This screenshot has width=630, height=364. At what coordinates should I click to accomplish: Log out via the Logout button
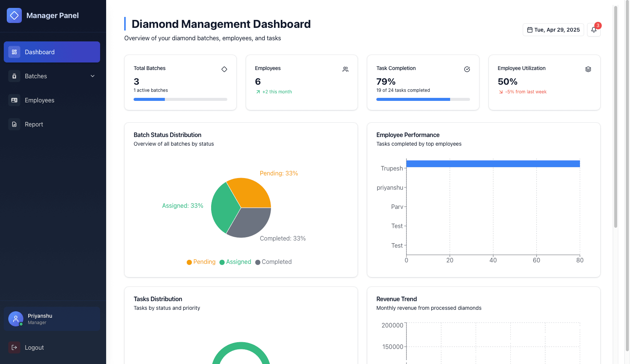[52, 347]
